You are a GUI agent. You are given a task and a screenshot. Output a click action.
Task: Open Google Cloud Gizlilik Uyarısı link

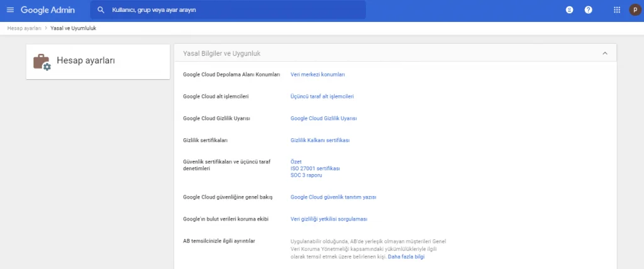(x=324, y=118)
